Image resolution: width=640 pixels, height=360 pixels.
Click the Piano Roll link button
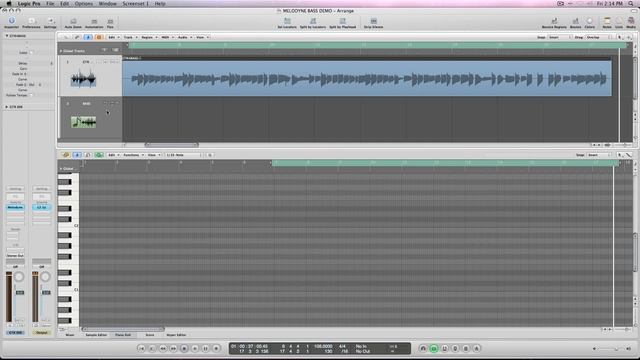[66, 155]
